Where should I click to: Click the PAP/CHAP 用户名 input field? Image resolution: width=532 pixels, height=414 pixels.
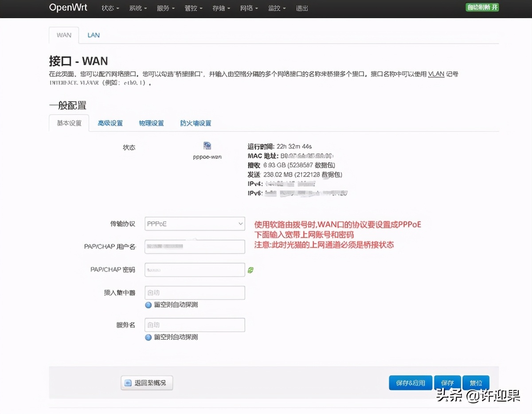(x=194, y=246)
